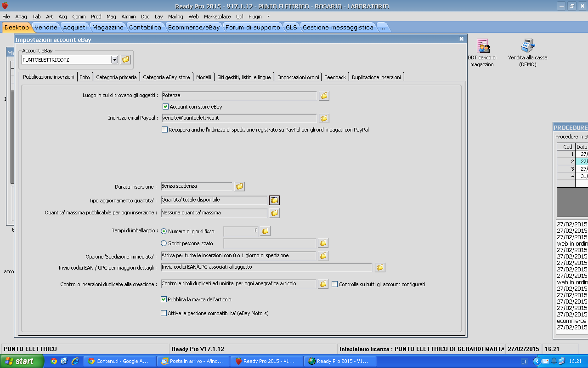This screenshot has width=588, height=368.
Task: Switch to Categoria primaria tab
Action: tap(116, 77)
